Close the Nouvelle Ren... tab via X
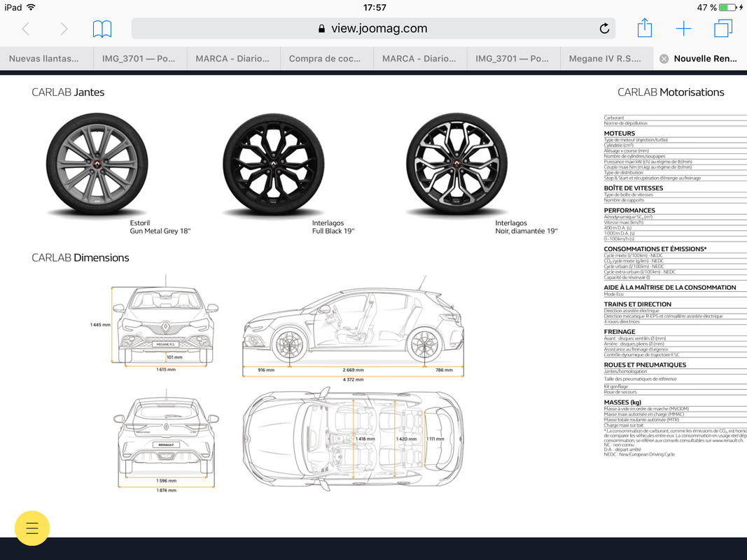The image size is (747, 560). pyautogui.click(x=664, y=59)
